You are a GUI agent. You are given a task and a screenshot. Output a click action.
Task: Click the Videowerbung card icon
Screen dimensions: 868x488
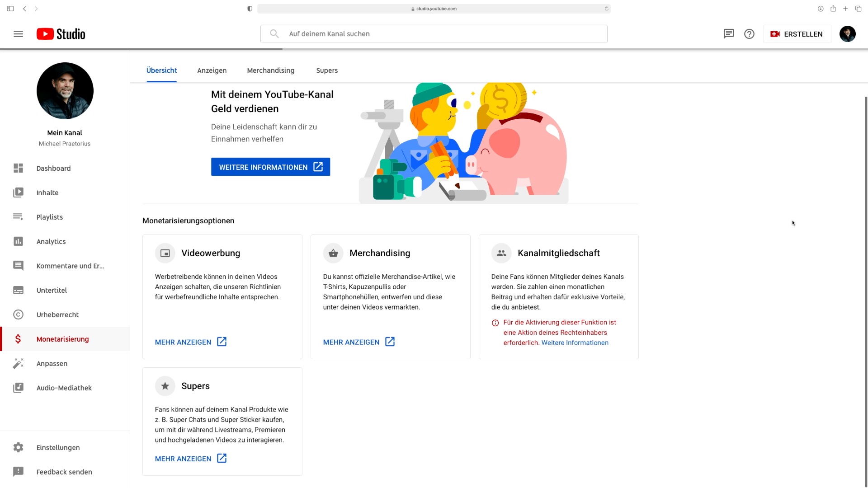[165, 253]
